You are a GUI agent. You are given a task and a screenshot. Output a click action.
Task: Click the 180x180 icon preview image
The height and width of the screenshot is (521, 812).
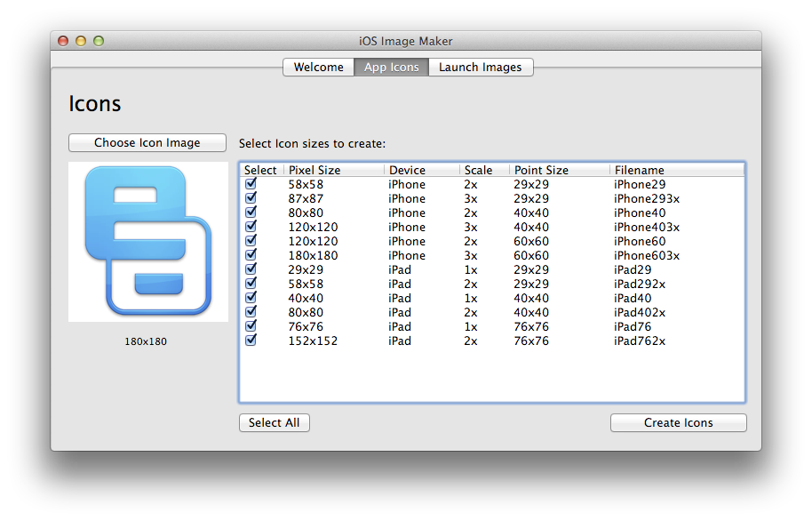coord(147,242)
